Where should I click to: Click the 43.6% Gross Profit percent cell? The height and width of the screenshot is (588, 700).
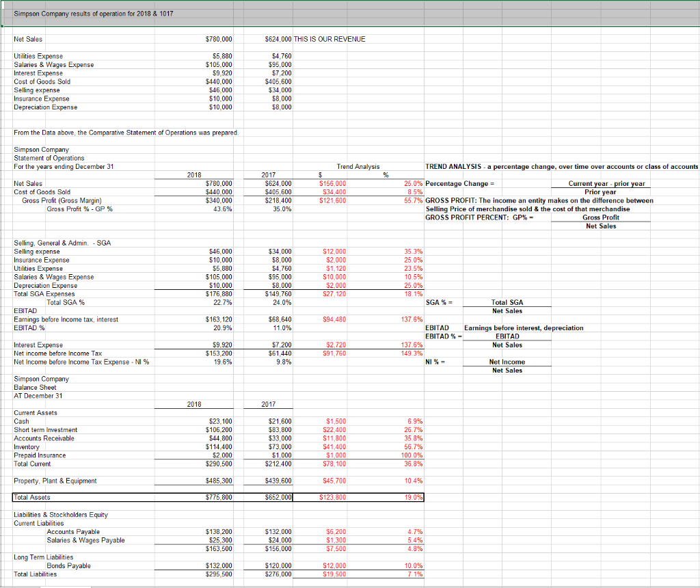pyautogui.click(x=223, y=209)
